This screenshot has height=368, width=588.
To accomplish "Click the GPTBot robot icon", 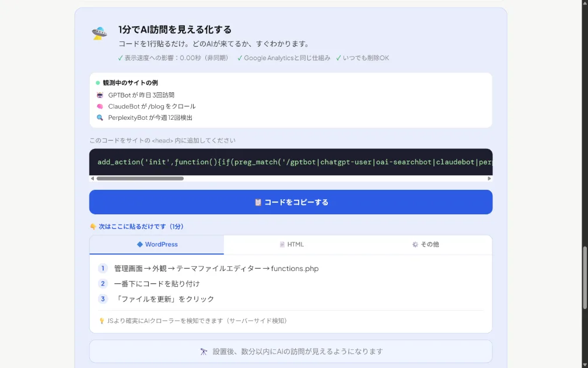I will click(x=99, y=95).
